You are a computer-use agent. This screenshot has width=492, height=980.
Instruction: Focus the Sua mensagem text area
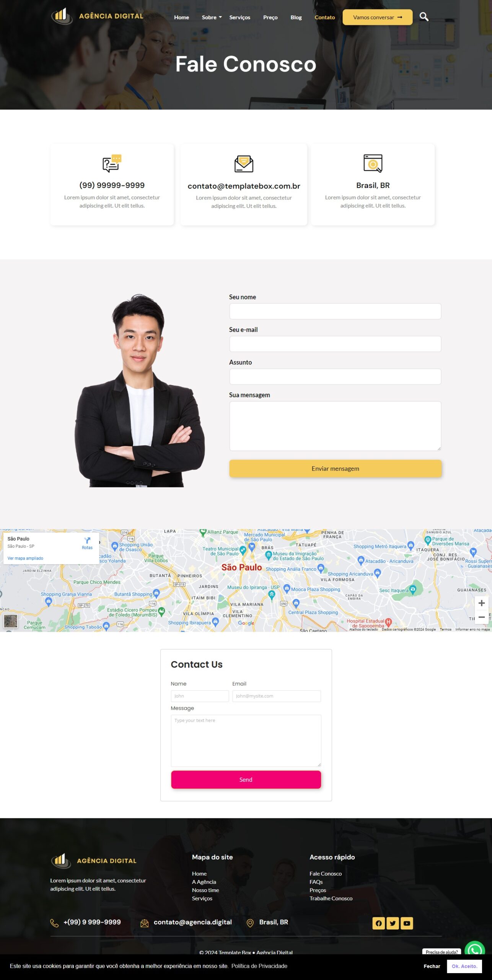click(x=335, y=426)
